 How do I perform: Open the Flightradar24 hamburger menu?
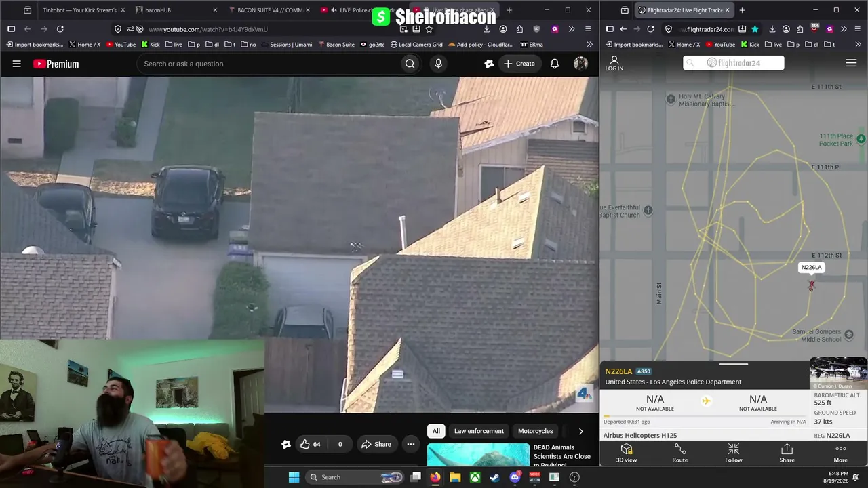[x=851, y=63]
